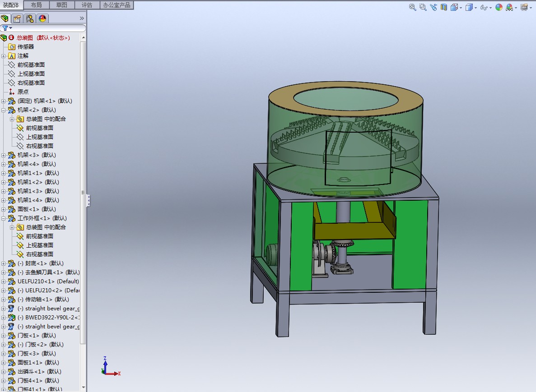536x392 pixels.
Task: Click the Edit Appearance color sphere
Action: pos(499,7)
